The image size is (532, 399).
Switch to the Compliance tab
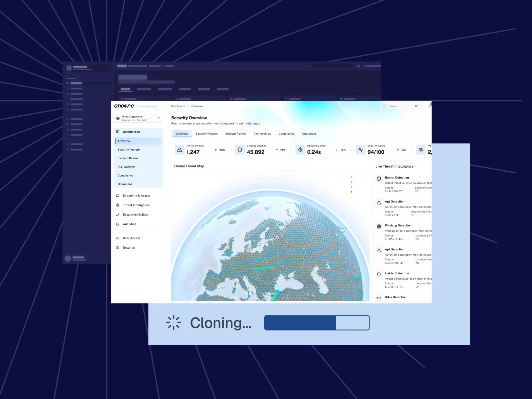286,134
